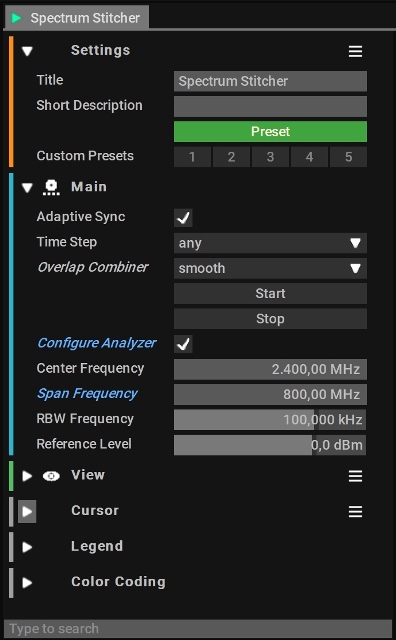
Task: Click the Center Frequency value field
Action: (x=270, y=369)
